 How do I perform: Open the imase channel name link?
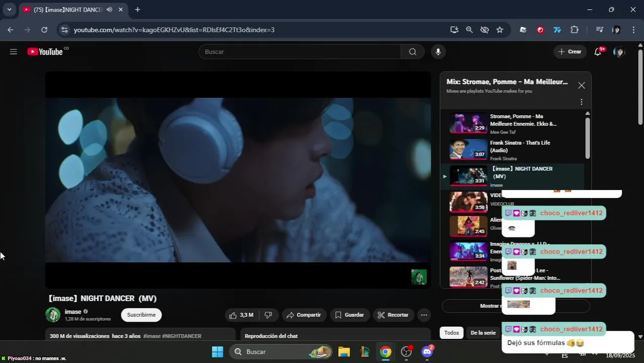click(73, 312)
